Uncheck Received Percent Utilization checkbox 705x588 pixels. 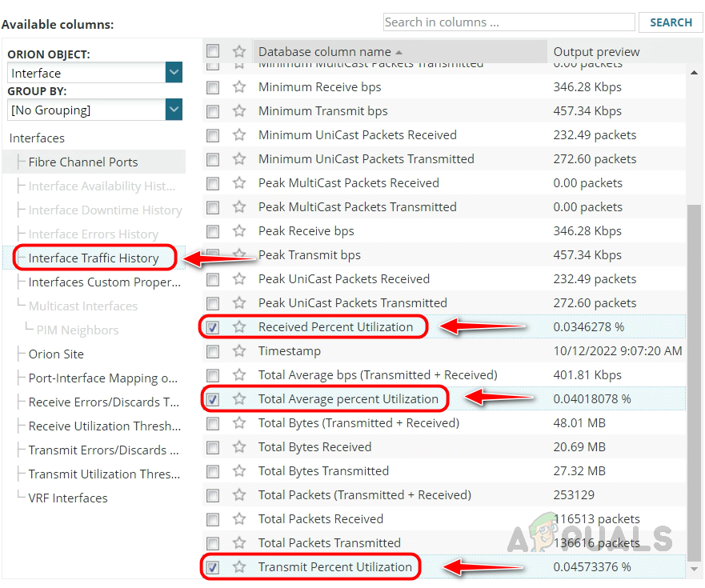(x=213, y=327)
